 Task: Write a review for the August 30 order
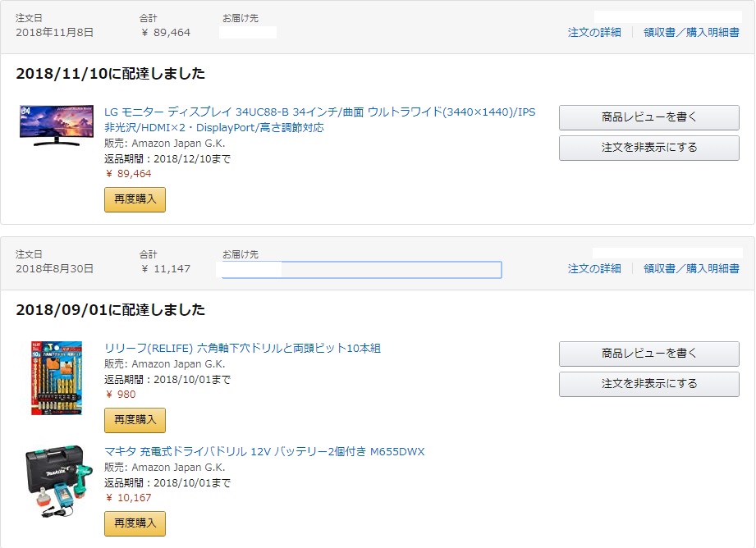[649, 354]
